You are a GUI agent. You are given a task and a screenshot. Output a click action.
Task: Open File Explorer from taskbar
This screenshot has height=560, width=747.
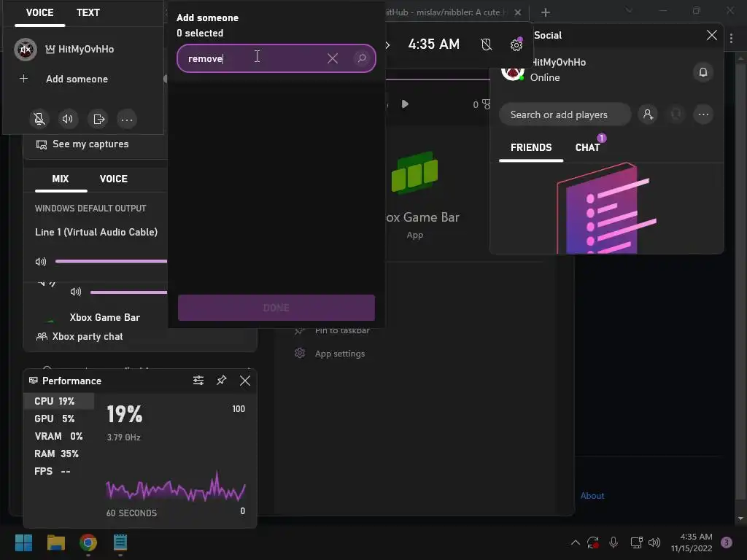55,542
